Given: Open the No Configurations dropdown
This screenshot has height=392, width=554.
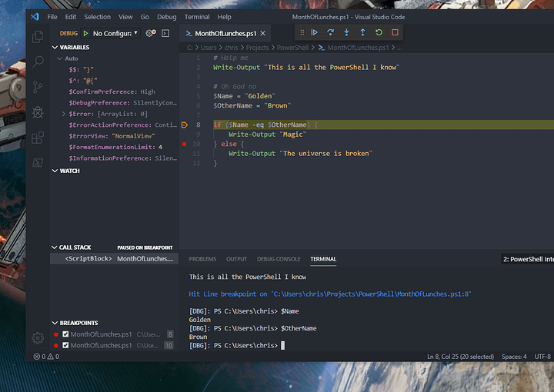Looking at the screenshot, I should [115, 33].
